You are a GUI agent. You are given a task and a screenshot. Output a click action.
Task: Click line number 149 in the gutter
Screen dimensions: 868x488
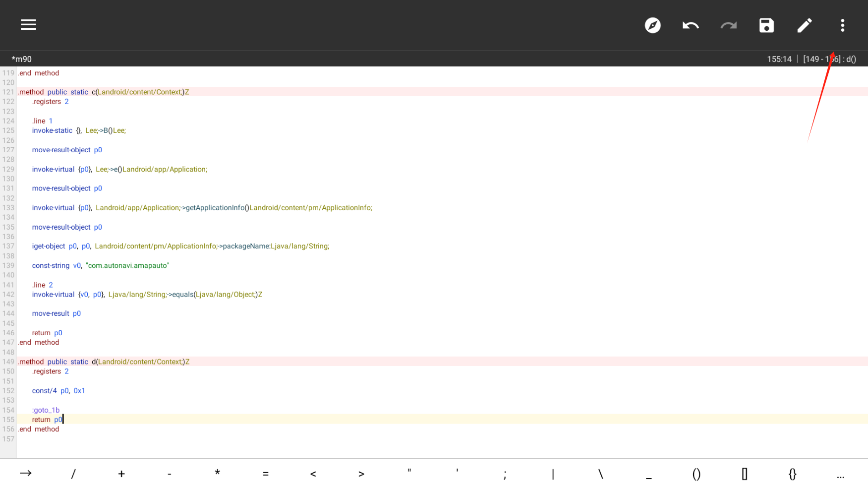(8, 362)
